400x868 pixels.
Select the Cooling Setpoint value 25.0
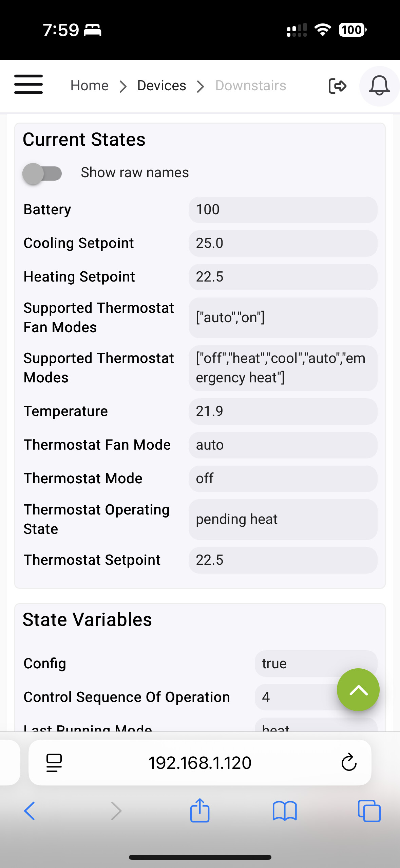click(x=283, y=243)
